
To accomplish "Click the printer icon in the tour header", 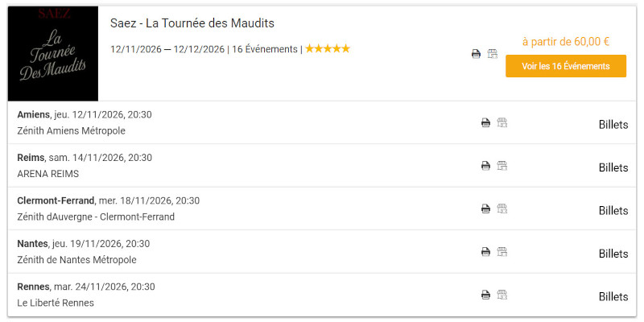I will (476, 54).
